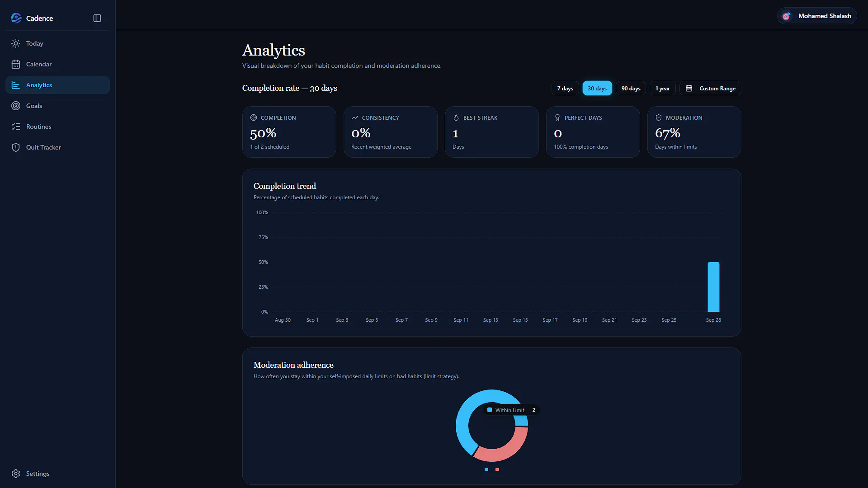The image size is (868, 488).
Task: Go to the Today page
Action: pyautogui.click(x=57, y=43)
